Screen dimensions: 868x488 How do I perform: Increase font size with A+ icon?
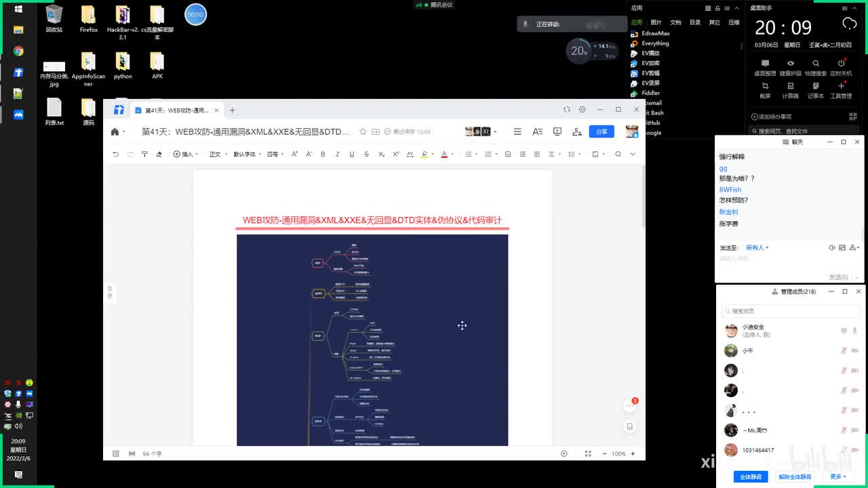point(294,155)
